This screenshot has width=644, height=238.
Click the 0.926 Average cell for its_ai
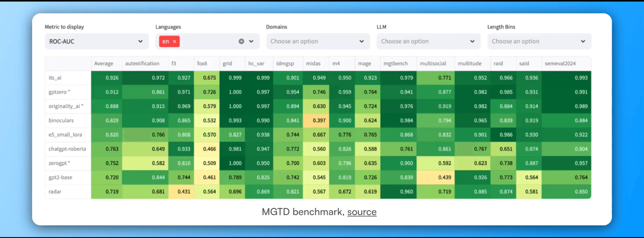[106, 78]
